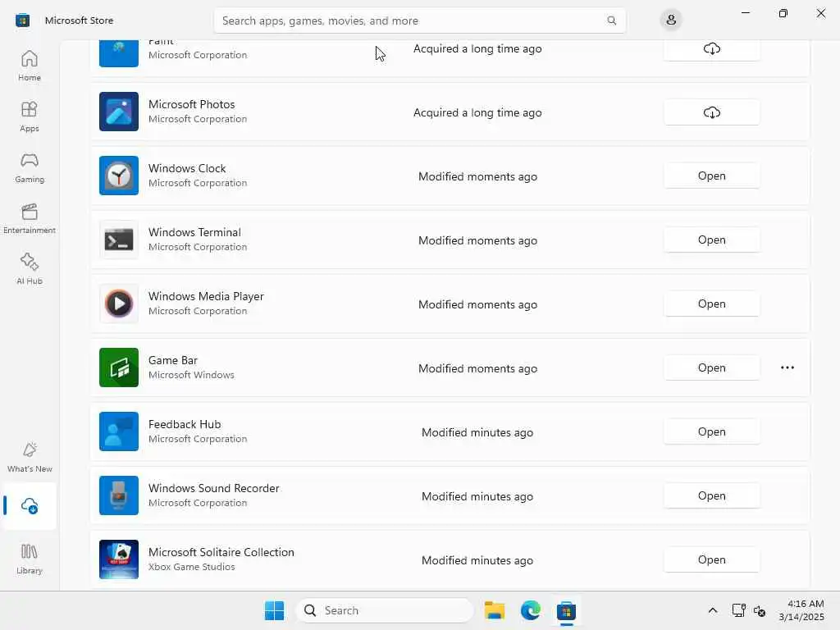Click the Microsoft Photos app icon
Viewport: 840px width, 630px height.
click(x=119, y=112)
